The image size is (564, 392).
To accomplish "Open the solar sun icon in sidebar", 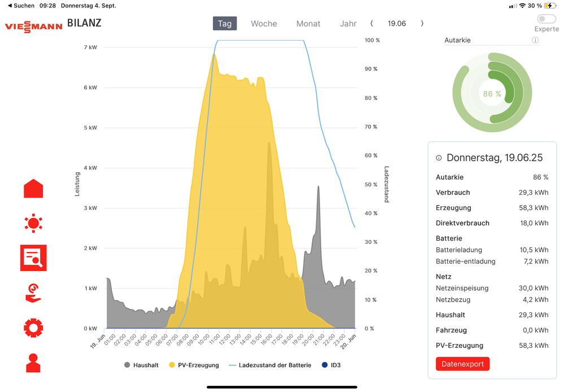I will pos(33,223).
